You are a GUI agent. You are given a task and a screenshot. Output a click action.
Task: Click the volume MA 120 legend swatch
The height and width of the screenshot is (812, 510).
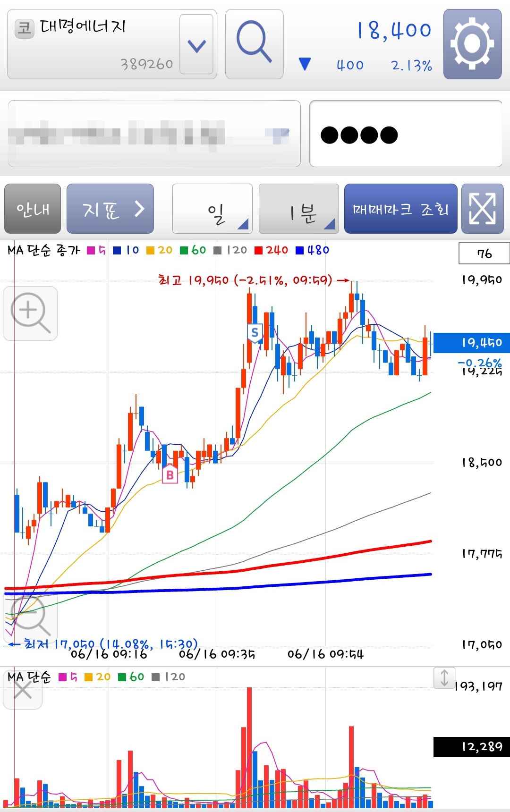click(156, 677)
